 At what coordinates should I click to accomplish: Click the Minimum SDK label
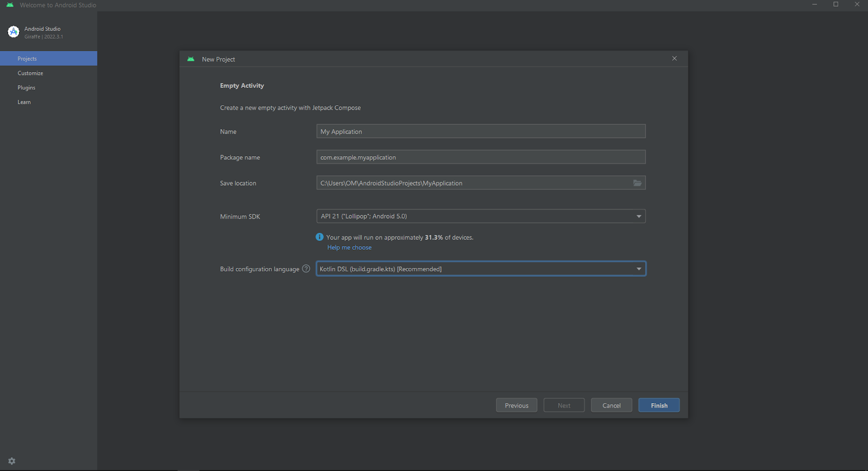point(240,217)
